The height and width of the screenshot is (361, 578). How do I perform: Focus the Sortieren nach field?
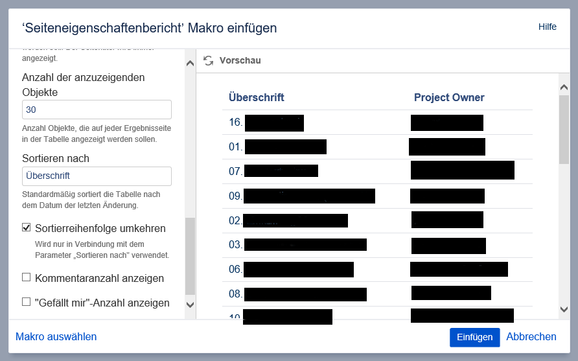click(97, 176)
